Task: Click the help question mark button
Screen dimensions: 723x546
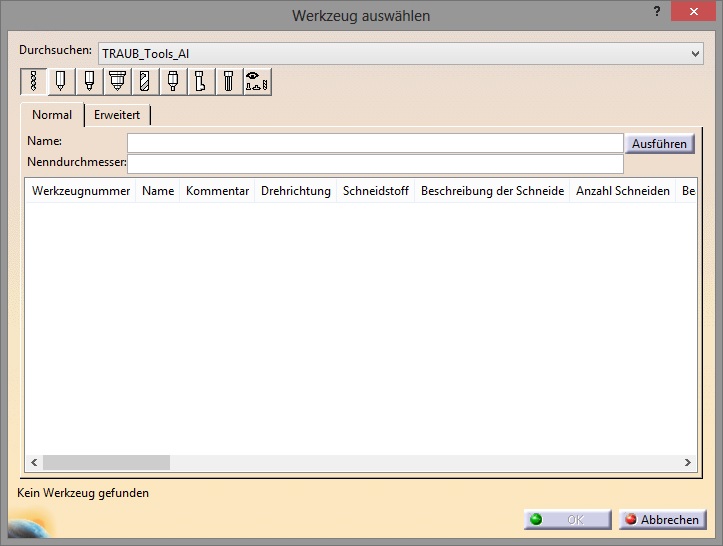Action: point(657,11)
